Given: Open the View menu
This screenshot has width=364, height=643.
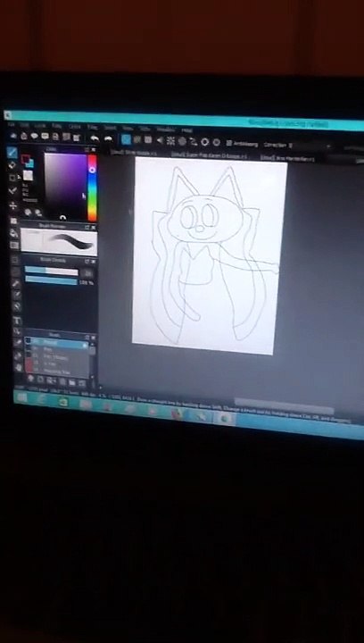Looking at the screenshot, I should pos(128,128).
